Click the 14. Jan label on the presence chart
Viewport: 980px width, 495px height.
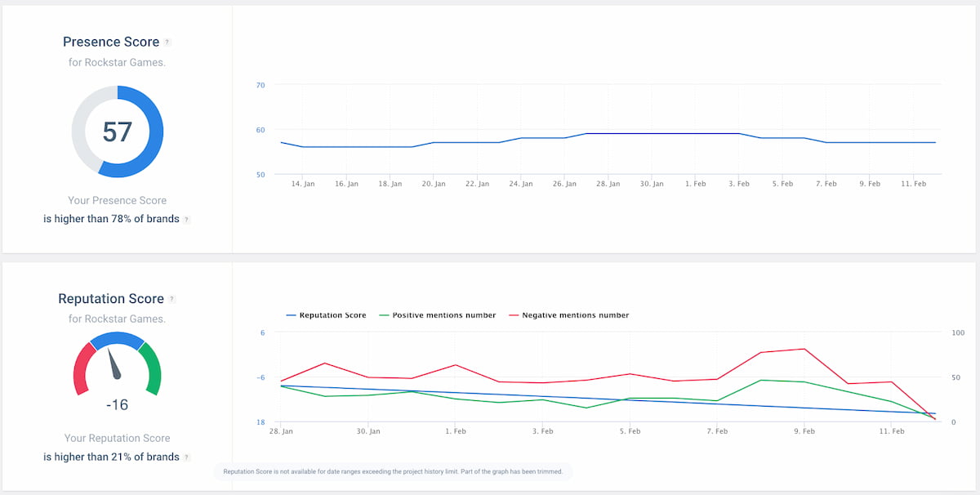click(303, 184)
